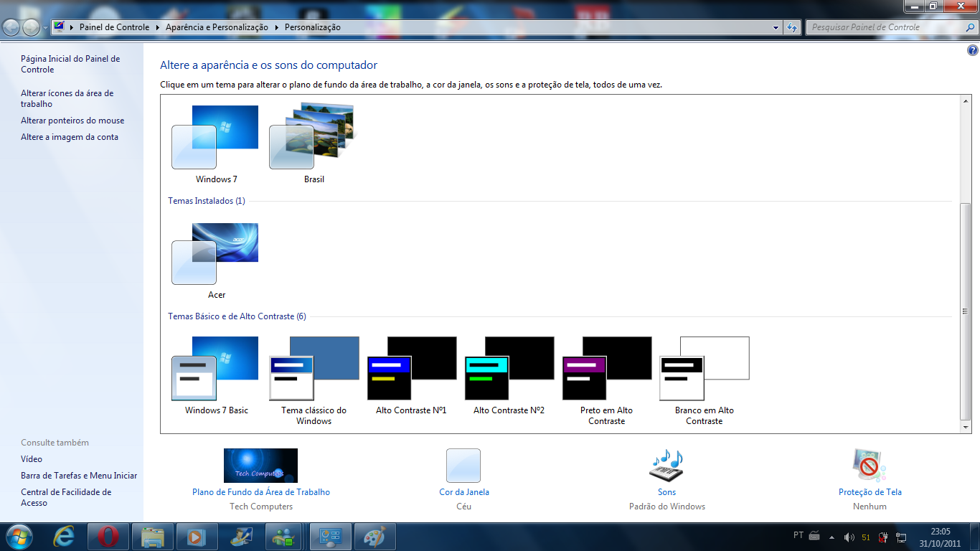This screenshot has width=980, height=551.
Task: Select the Windows 7 Aero theme
Action: click(x=216, y=144)
